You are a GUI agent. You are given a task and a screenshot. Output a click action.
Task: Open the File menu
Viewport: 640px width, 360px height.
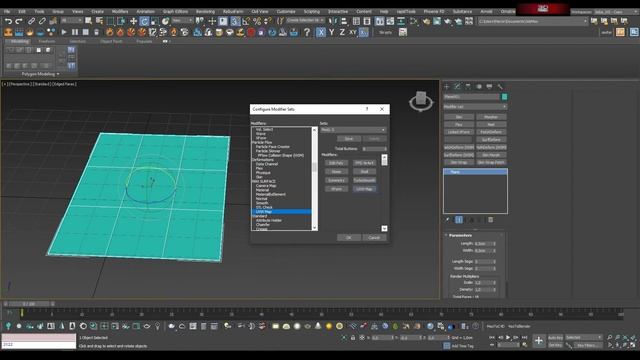pyautogui.click(x=7, y=11)
